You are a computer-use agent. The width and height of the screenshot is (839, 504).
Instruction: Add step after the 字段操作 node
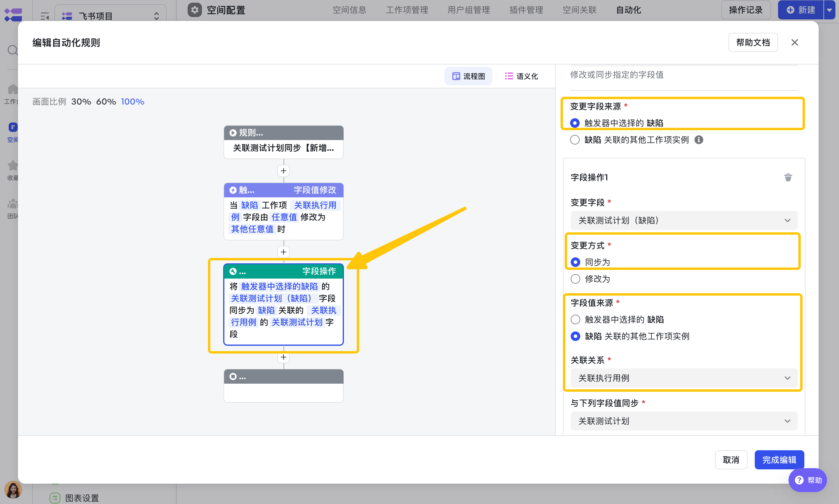[x=284, y=357]
